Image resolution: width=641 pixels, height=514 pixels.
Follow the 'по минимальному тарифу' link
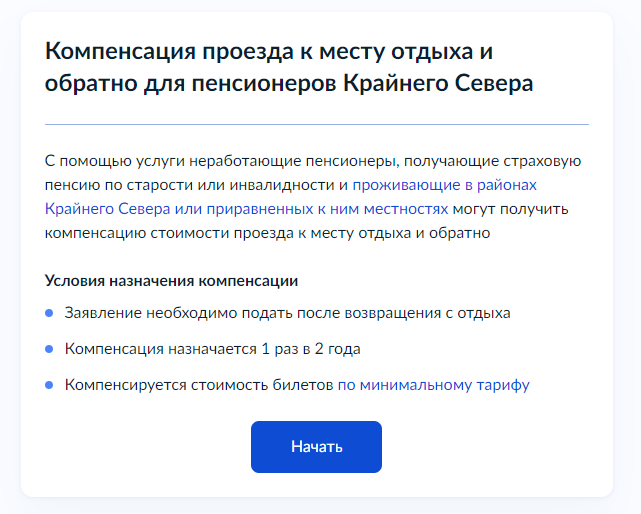tap(433, 384)
